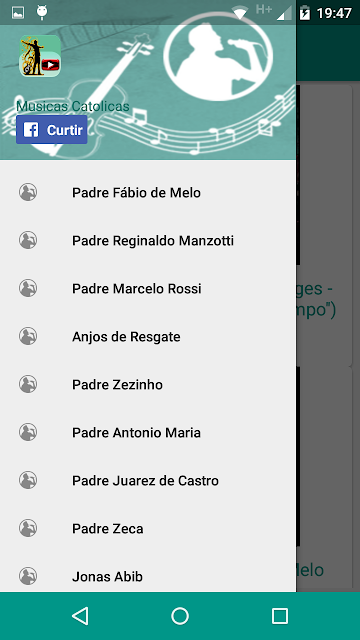Tap the singer icon beside Padre Marcelo Rossi
360x640 pixels.
(28, 288)
